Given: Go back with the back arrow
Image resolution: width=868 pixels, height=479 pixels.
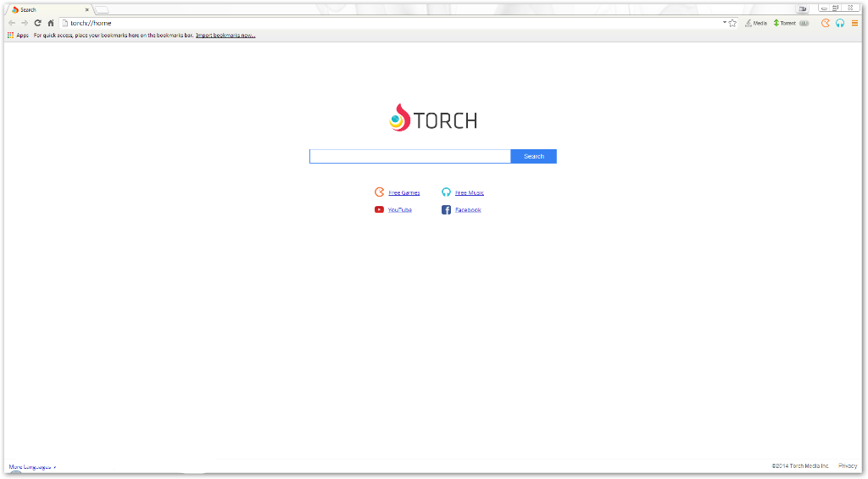Looking at the screenshot, I should tap(12, 23).
